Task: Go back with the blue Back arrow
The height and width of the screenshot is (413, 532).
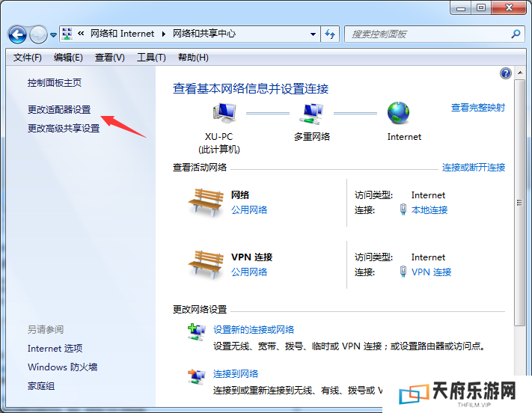Action: [x=17, y=34]
